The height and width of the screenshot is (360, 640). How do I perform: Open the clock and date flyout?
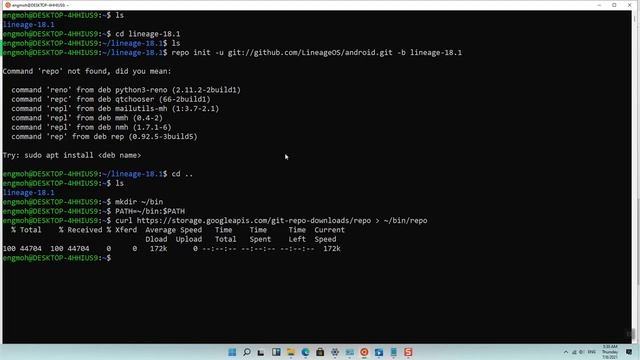(x=610, y=352)
